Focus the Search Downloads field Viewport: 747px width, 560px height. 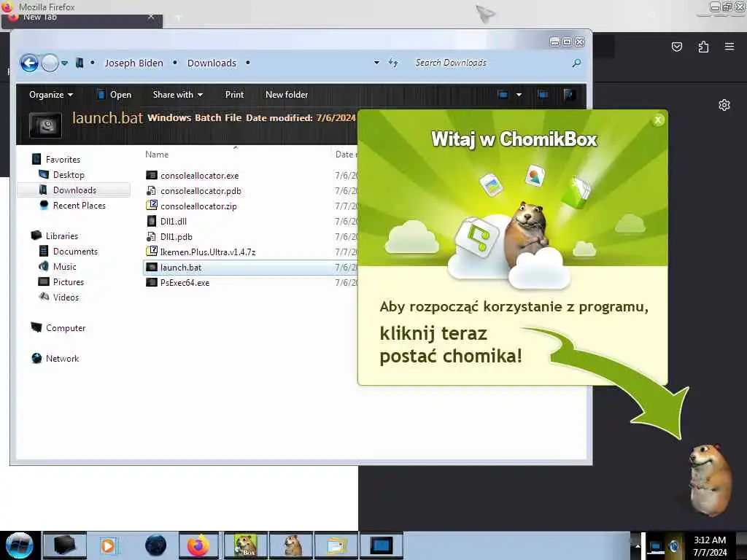490,63
